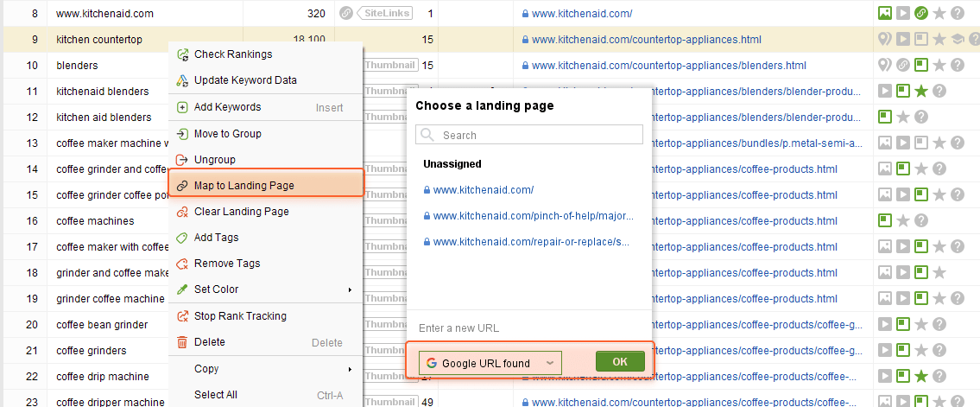This screenshot has width=980, height=407.
Task: Click the graduation cap icon in kitchen countertop row
Action: click(957, 40)
